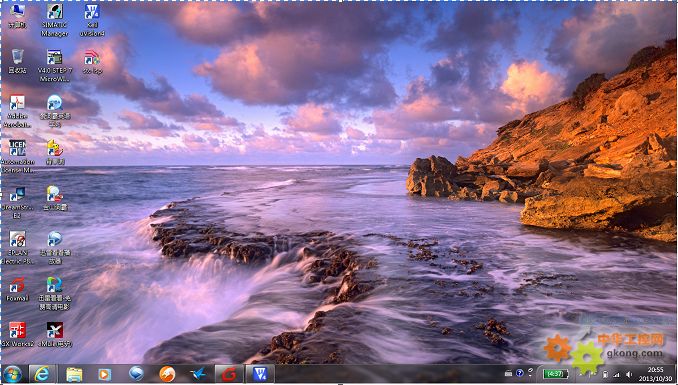The width and height of the screenshot is (678, 385).
Task: Select the Computer icon on desktop
Action: pos(17,16)
